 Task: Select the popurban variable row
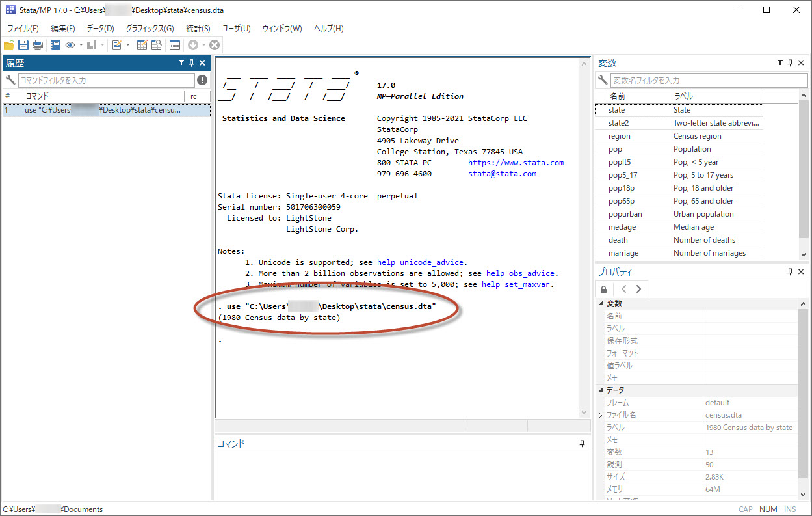(679, 214)
